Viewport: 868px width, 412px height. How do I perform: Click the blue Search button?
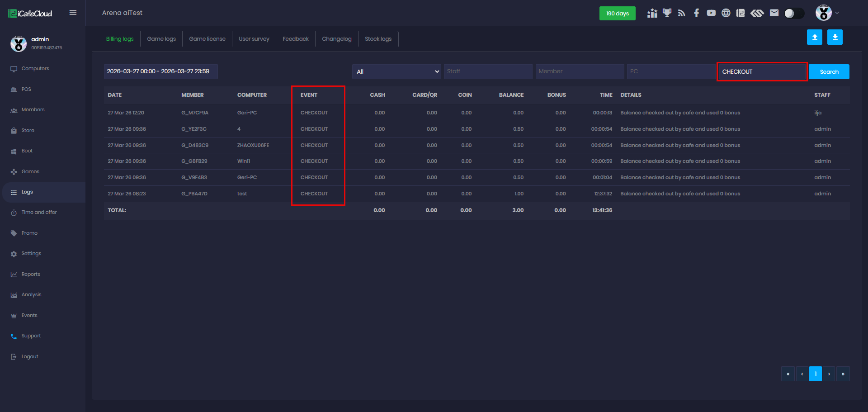[829, 72]
